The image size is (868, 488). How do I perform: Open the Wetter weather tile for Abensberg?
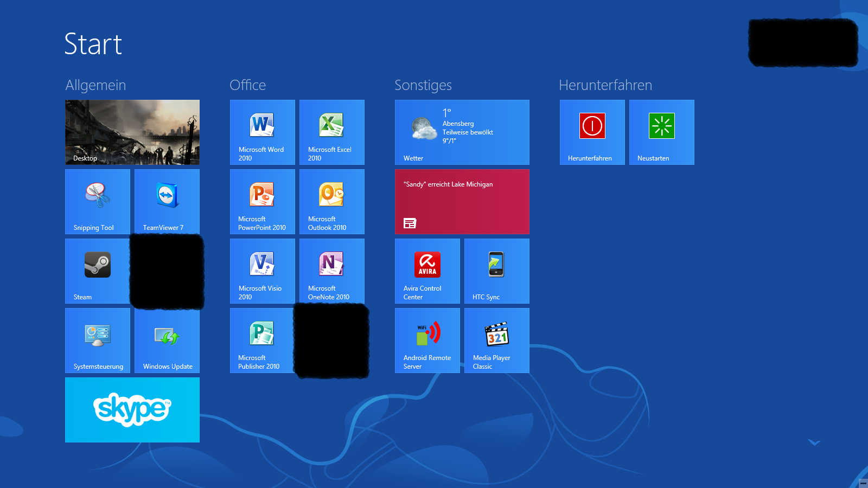pos(462,132)
